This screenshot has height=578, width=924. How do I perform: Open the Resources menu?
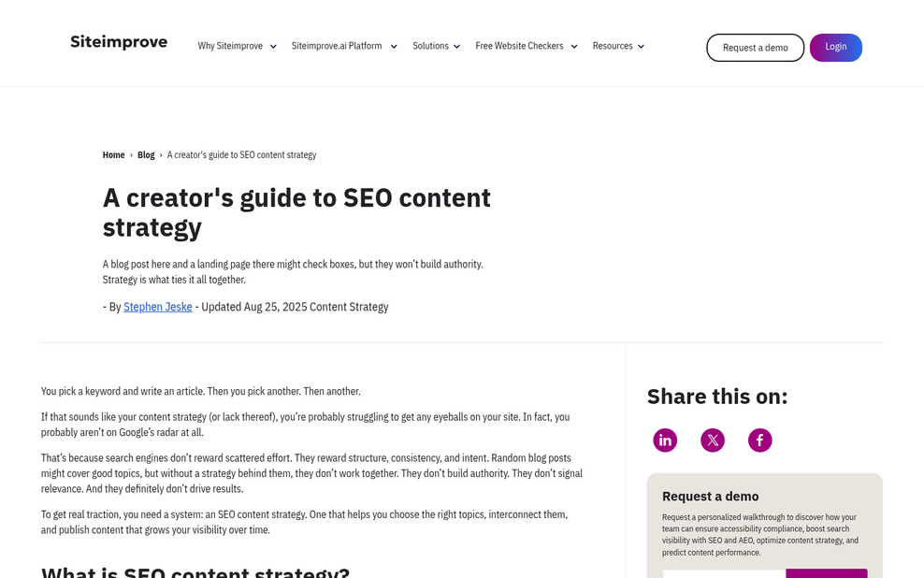(x=613, y=46)
